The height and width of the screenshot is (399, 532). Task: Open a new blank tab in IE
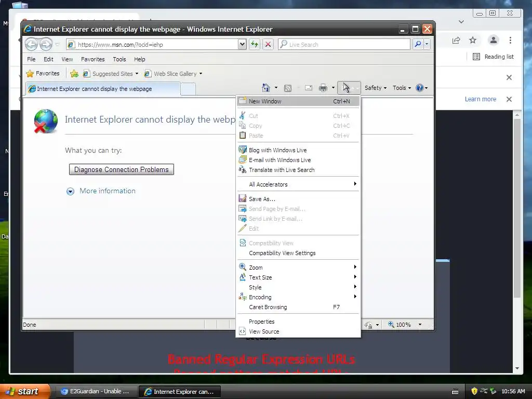click(x=188, y=89)
